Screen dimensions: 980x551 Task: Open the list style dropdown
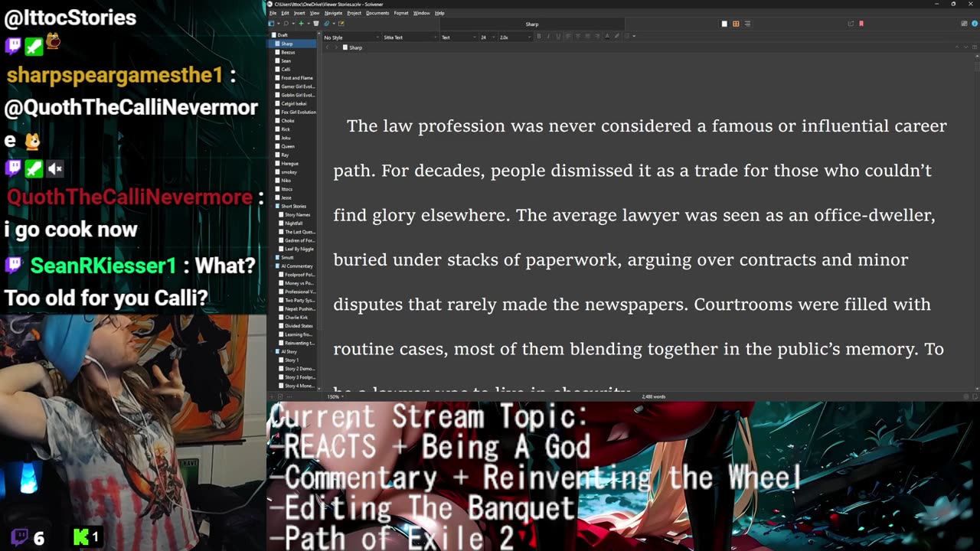[x=630, y=37]
